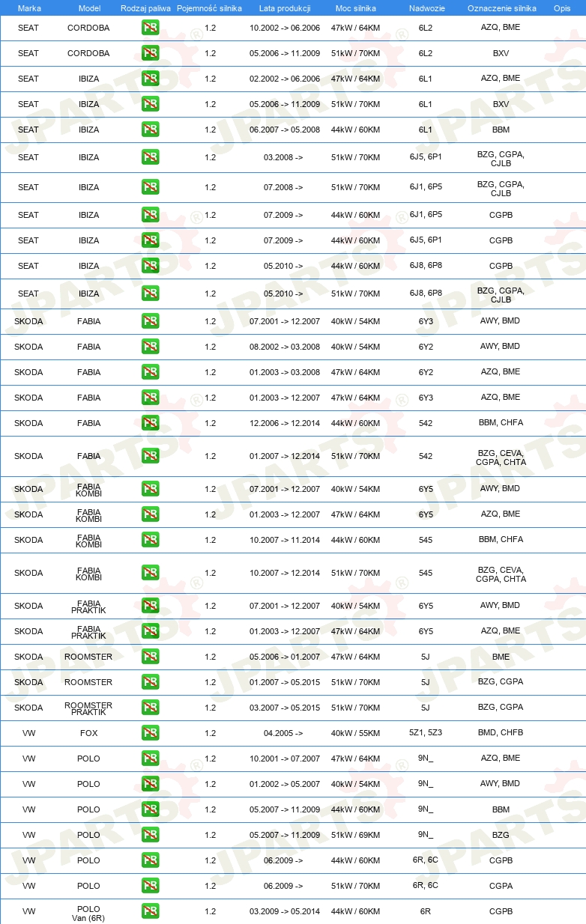Screen dimensions: 586x924
Task: Click the petrol icon for the IBIZA 02.2002 -> 06.2006 row
Action: click(x=150, y=79)
